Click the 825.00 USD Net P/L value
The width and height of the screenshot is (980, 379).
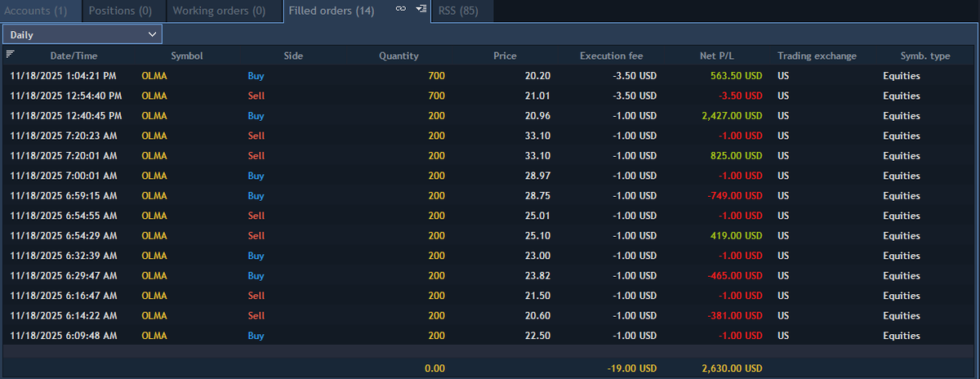737,156
